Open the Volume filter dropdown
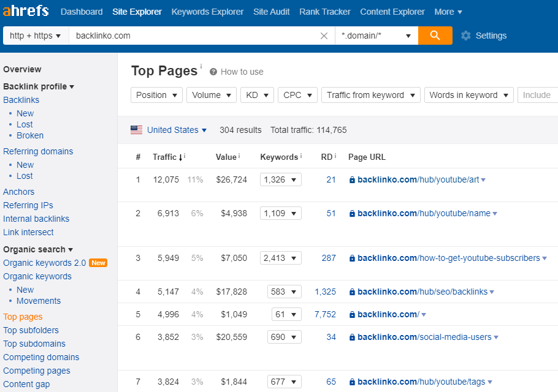This screenshot has width=558, height=392. [212, 95]
